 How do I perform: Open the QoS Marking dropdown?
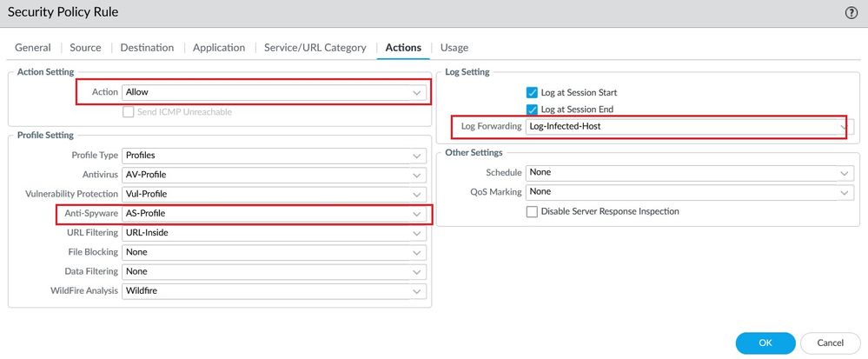coord(690,191)
